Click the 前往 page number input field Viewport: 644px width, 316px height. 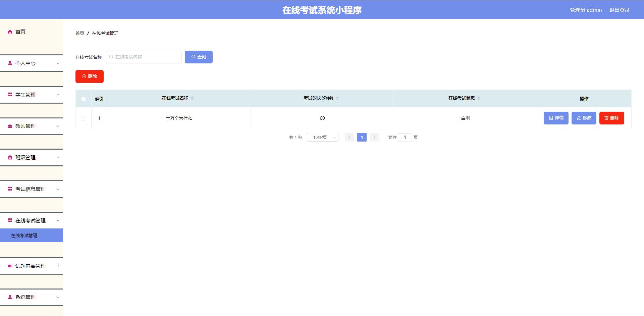pyautogui.click(x=405, y=137)
